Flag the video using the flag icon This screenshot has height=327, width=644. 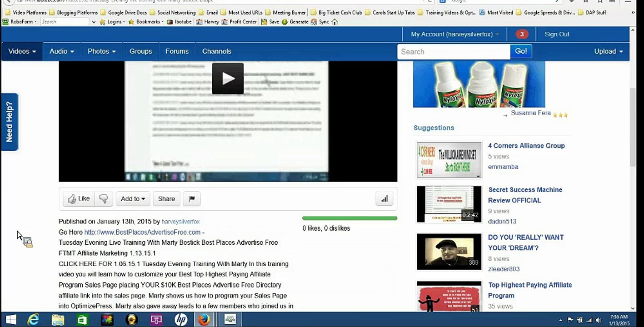tap(192, 198)
